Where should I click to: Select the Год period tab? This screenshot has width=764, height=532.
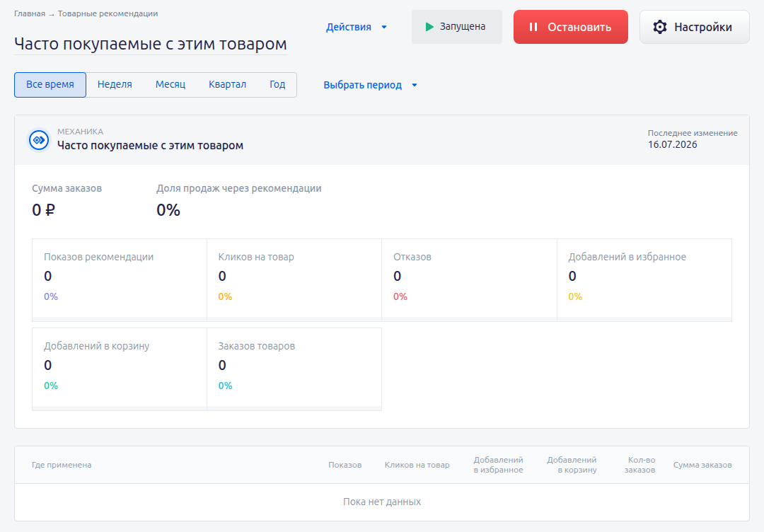[277, 85]
